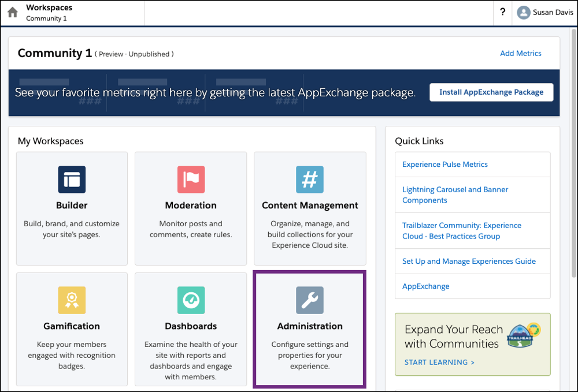Click the Gamification badge icon
The width and height of the screenshot is (578, 392).
72,300
